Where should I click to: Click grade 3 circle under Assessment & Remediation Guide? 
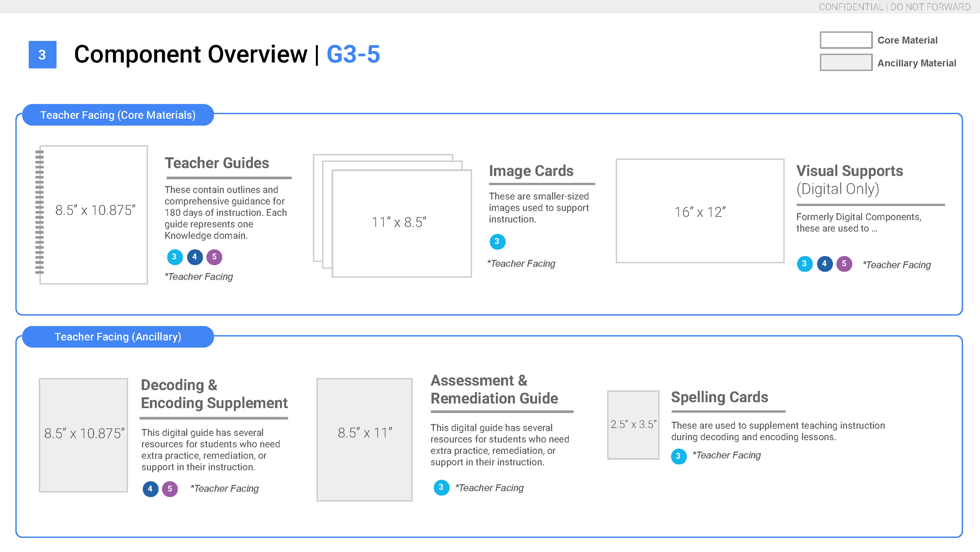tap(441, 488)
